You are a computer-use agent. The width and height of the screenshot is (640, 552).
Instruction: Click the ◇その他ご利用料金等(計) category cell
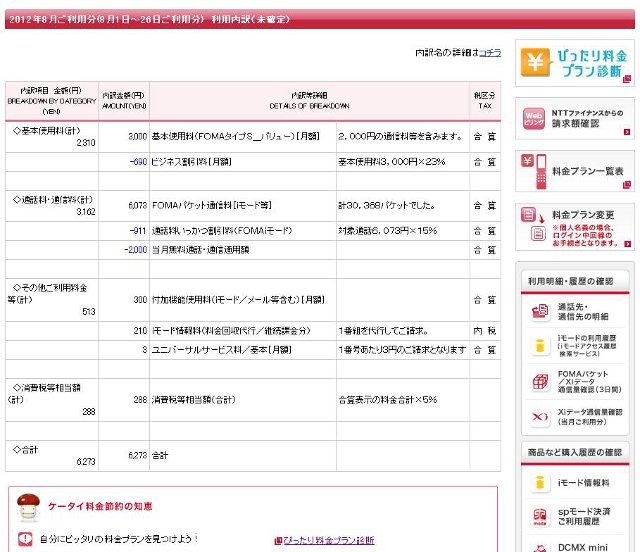click(52, 300)
